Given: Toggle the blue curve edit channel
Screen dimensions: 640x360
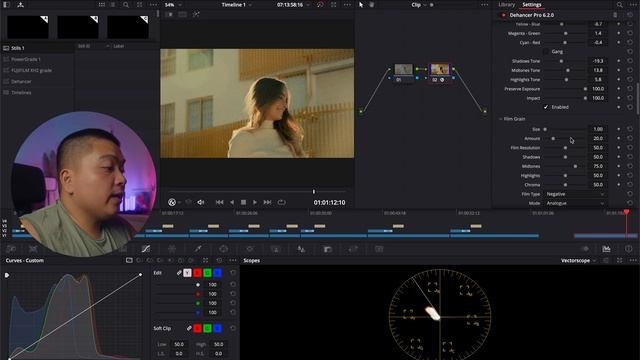Looking at the screenshot, I should point(218,273).
